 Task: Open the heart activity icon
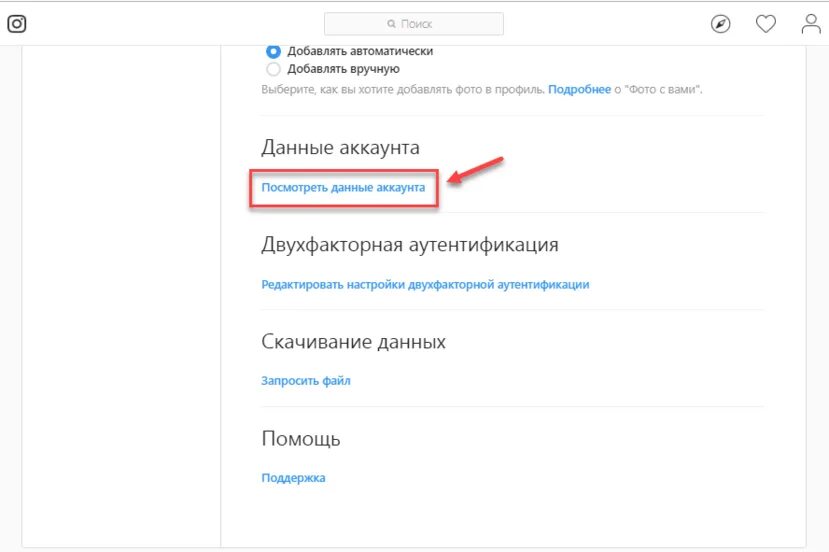[766, 24]
